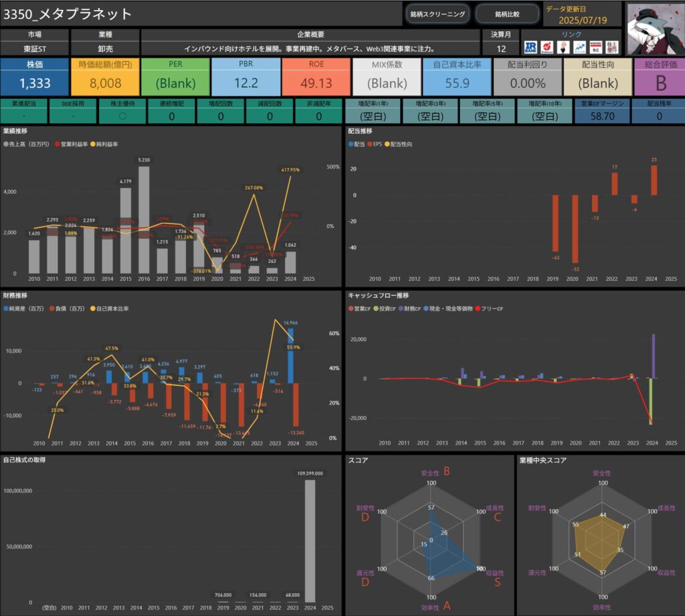Open the 銘柄スクリーニング page button
This screenshot has height=616, width=685.
tap(437, 14)
